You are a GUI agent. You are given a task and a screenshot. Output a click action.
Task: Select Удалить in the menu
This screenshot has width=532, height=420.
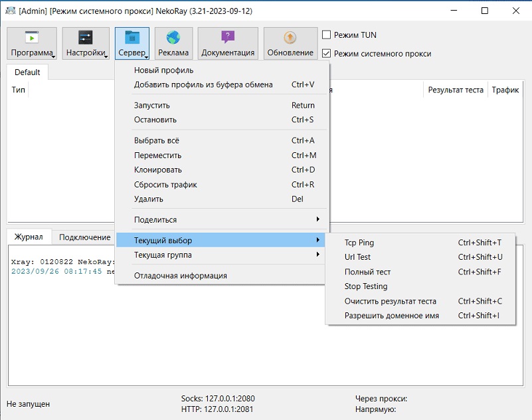pos(222,199)
